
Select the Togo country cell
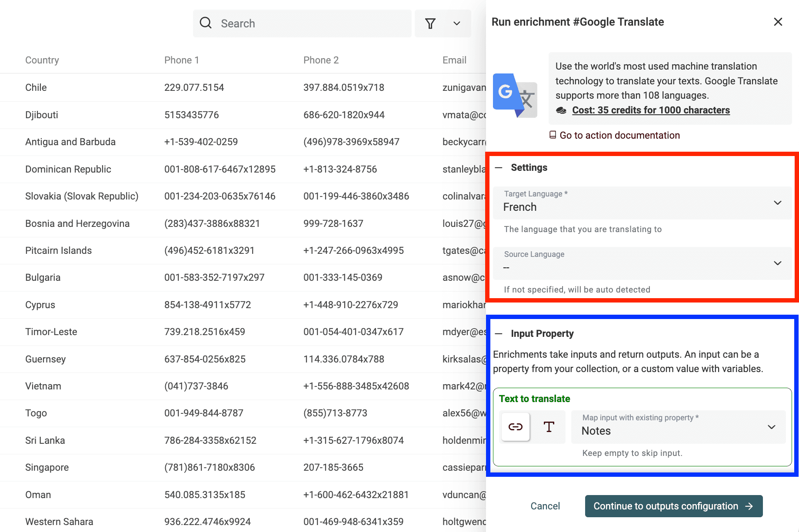[36, 413]
